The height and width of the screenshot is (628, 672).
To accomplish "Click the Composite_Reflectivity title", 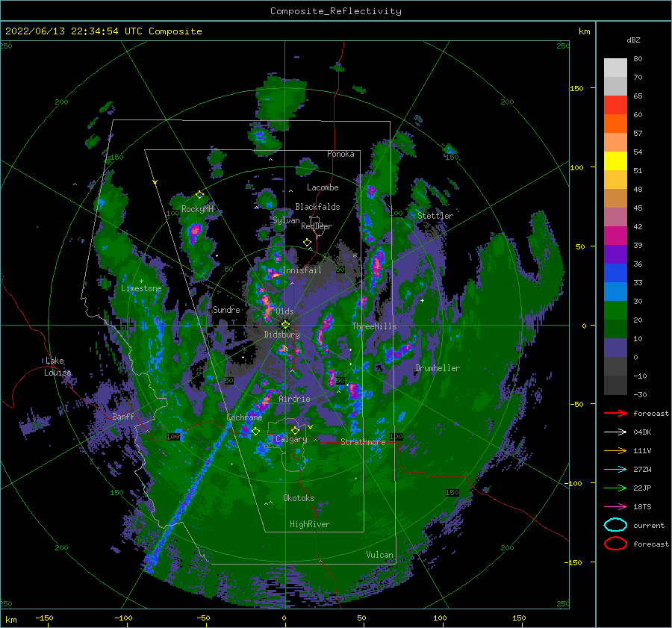I will (x=336, y=11).
